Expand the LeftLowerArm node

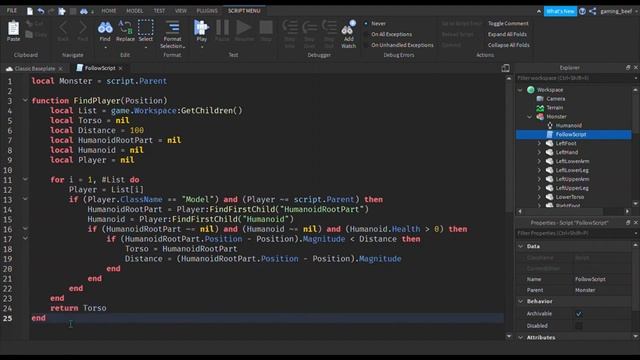tap(539, 161)
